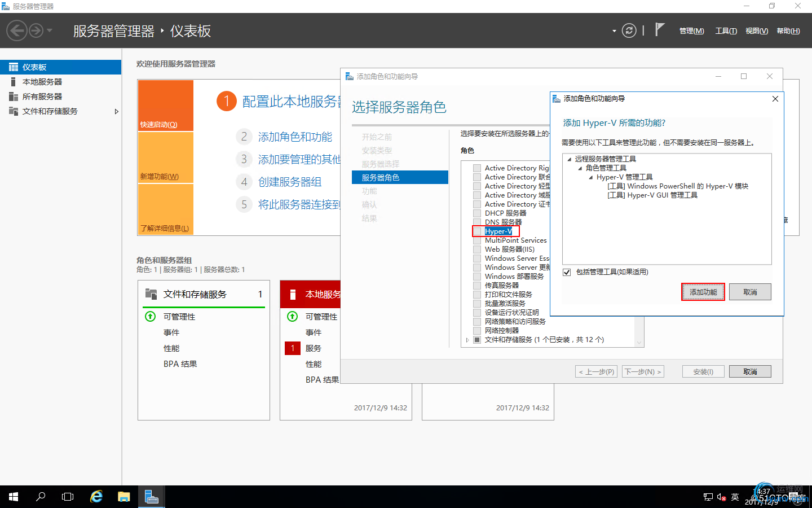Click the red alert badge next to 服务
The image size is (812, 508).
pos(293,348)
